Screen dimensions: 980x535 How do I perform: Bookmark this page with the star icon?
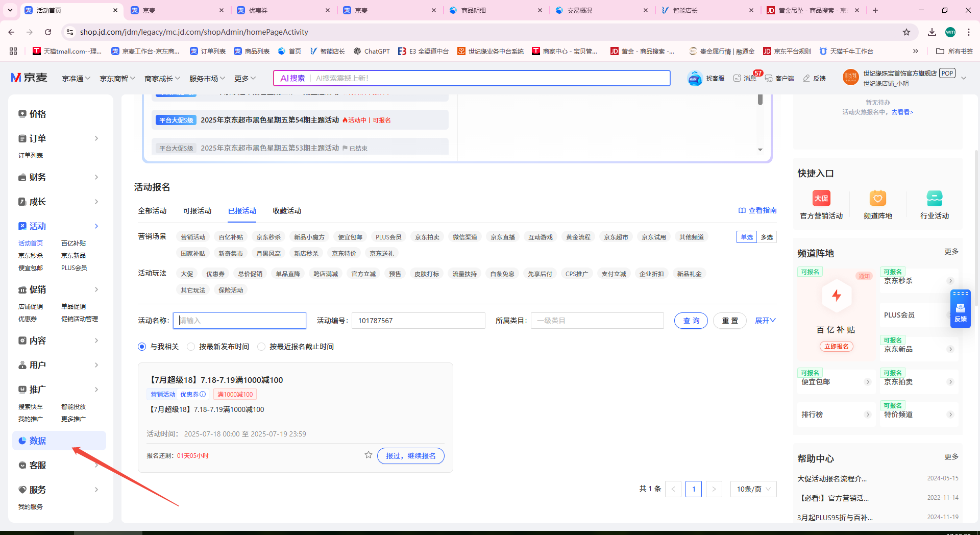point(906,32)
